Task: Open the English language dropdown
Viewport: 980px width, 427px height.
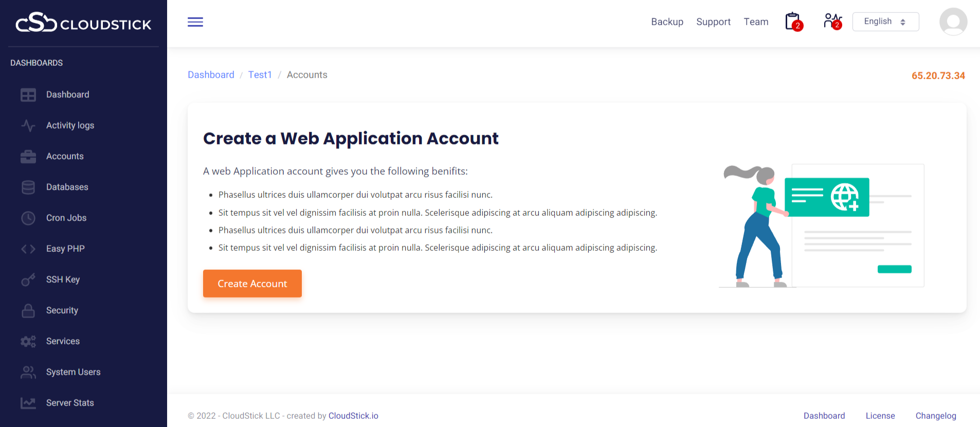Action: click(x=885, y=22)
